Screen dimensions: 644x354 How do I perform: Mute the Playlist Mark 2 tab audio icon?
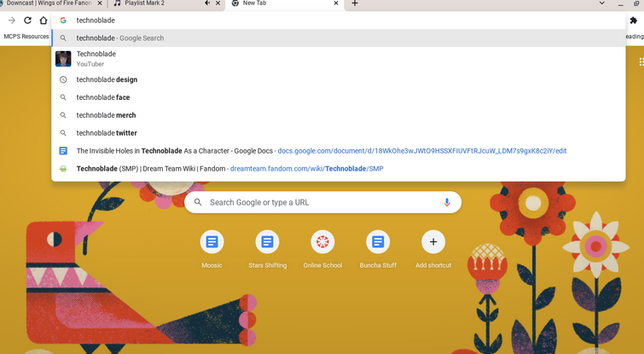(207, 3)
